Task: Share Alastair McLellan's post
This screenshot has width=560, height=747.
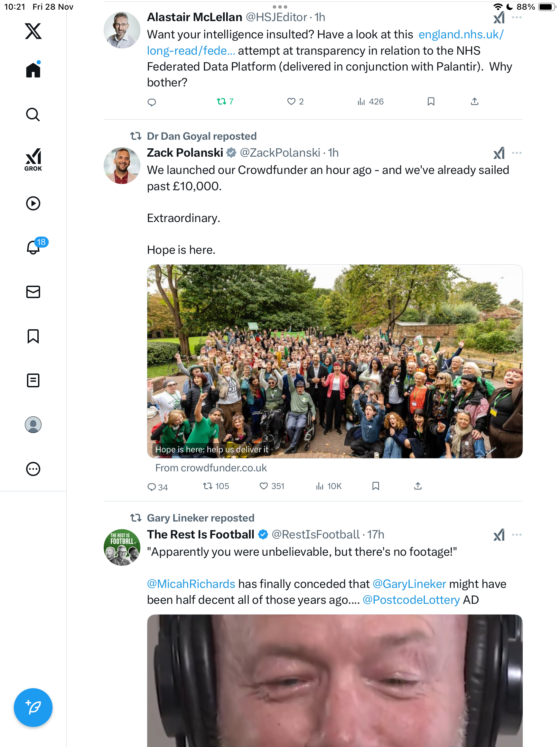Action: pos(475,101)
